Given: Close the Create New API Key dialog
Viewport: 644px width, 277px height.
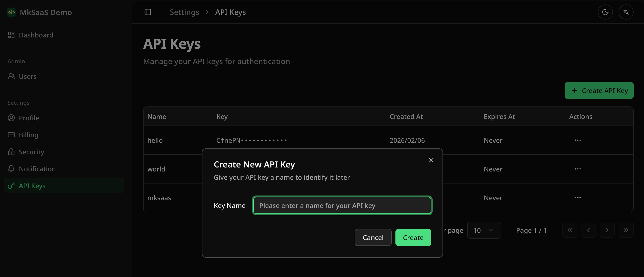Looking at the screenshot, I should (431, 160).
